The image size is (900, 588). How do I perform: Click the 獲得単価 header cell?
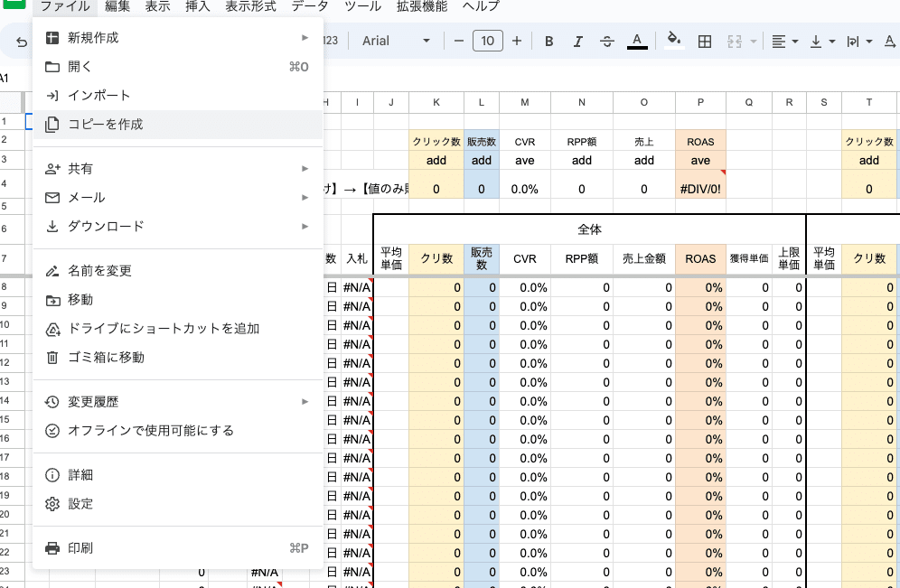pyautogui.click(x=749, y=259)
